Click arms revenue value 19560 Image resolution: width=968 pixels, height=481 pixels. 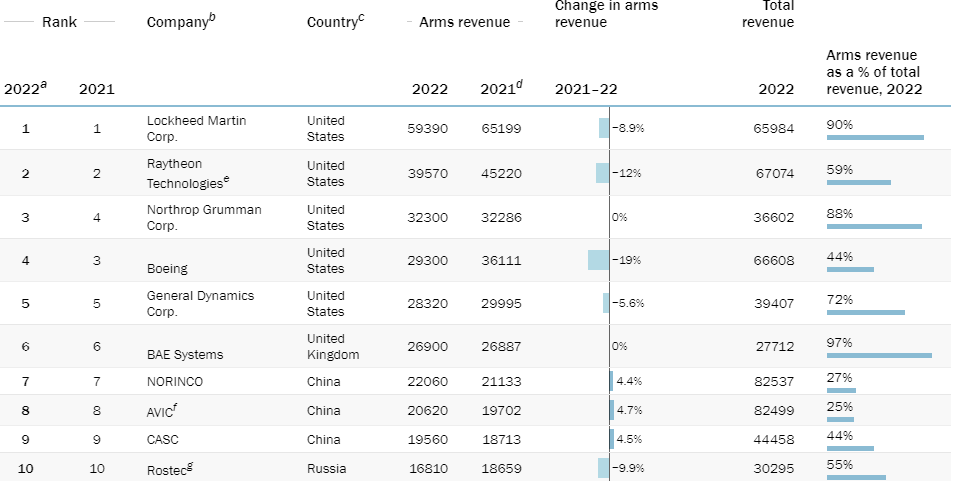[x=428, y=440]
